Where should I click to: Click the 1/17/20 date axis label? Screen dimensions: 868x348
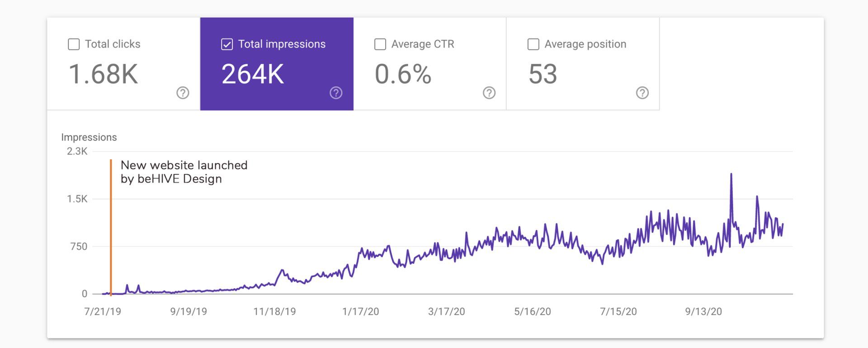pos(360,311)
